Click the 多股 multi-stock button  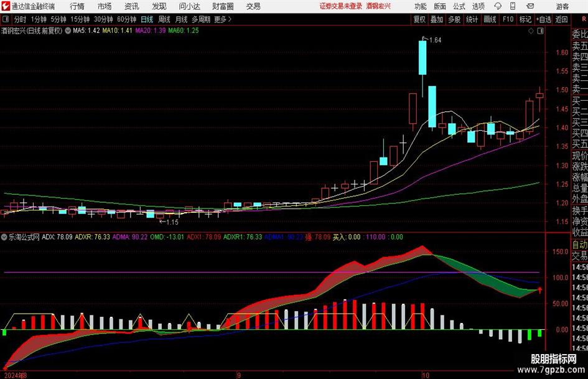point(454,19)
